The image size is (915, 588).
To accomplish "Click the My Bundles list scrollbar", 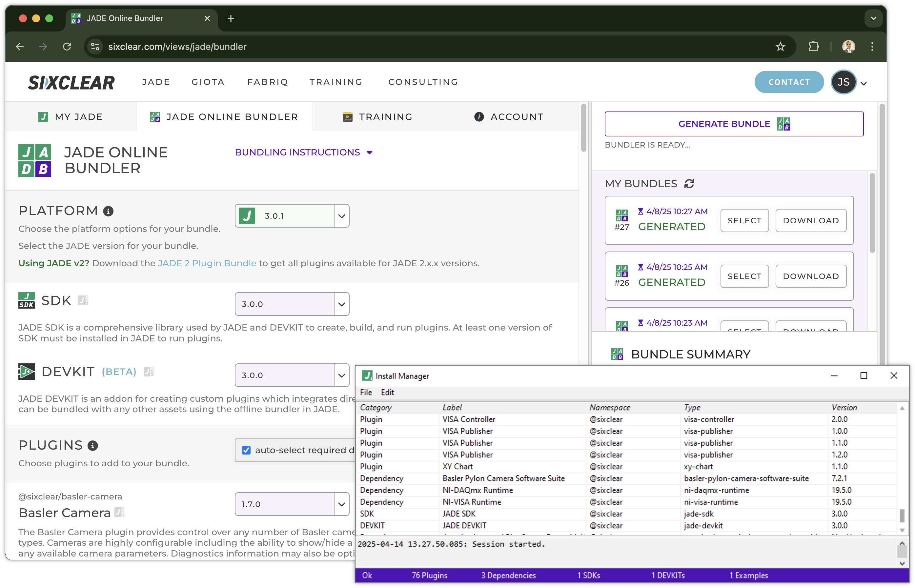I will 872,214.
